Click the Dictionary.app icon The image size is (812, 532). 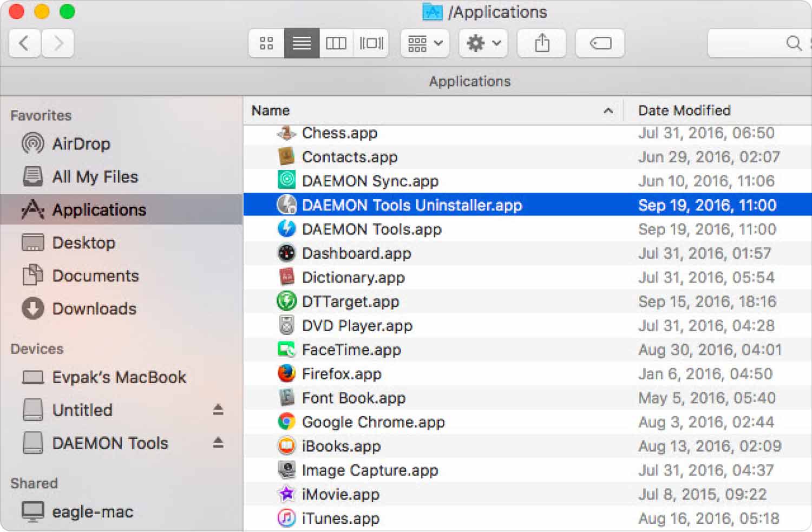pyautogui.click(x=286, y=277)
